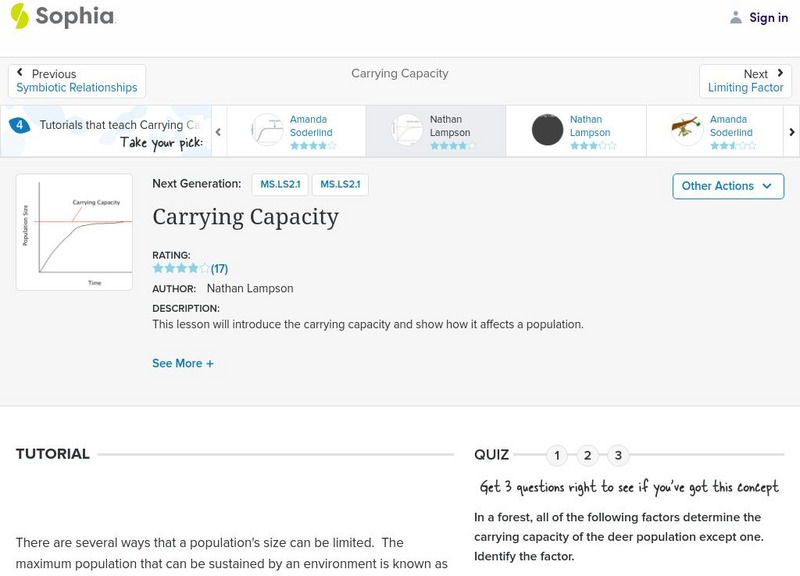This screenshot has width=800, height=576.
Task: Click the Carrying Capacity page heading in navigation bar
Action: (399, 73)
